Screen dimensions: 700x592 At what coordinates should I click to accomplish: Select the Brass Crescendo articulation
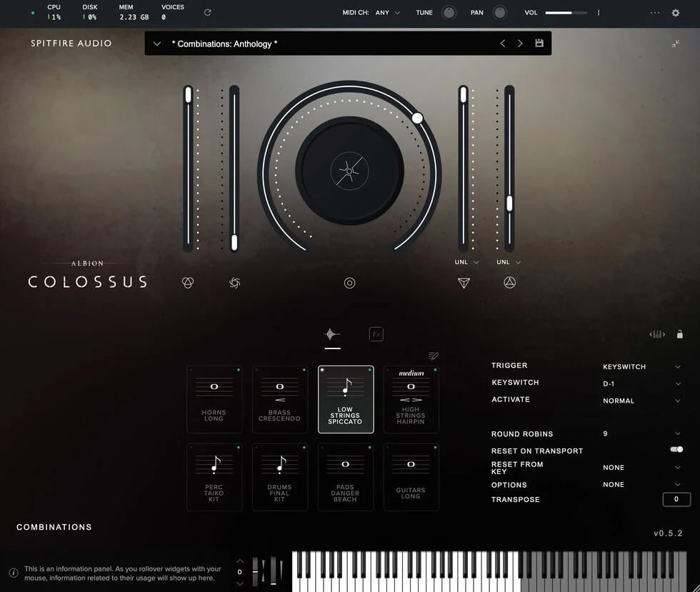(x=280, y=400)
